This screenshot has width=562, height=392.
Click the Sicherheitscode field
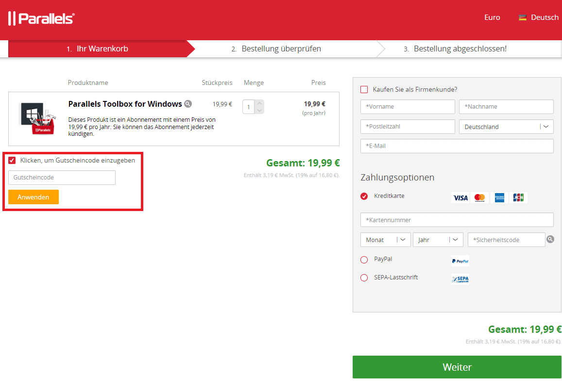507,240
